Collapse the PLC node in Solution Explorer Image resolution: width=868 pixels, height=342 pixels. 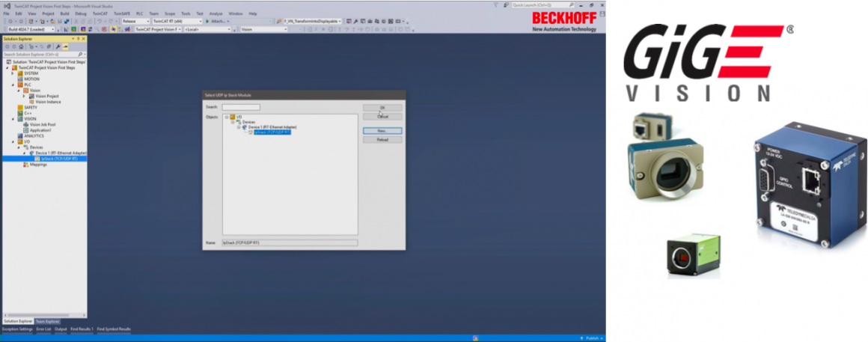pyautogui.click(x=13, y=85)
